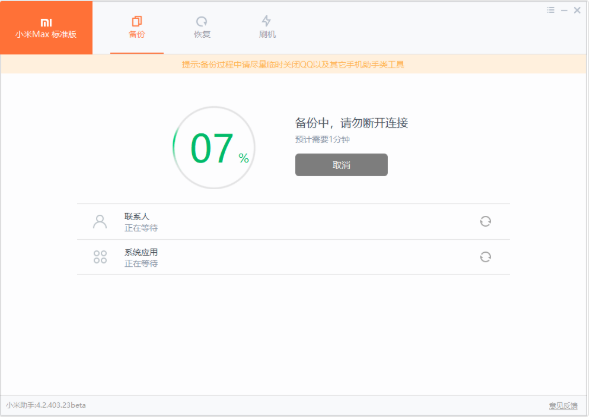
Task: Click the 系统应用 apps grid icon
Action: click(100, 257)
